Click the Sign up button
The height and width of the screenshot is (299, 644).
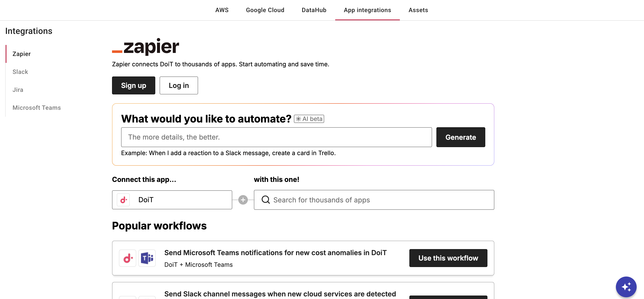133,85
